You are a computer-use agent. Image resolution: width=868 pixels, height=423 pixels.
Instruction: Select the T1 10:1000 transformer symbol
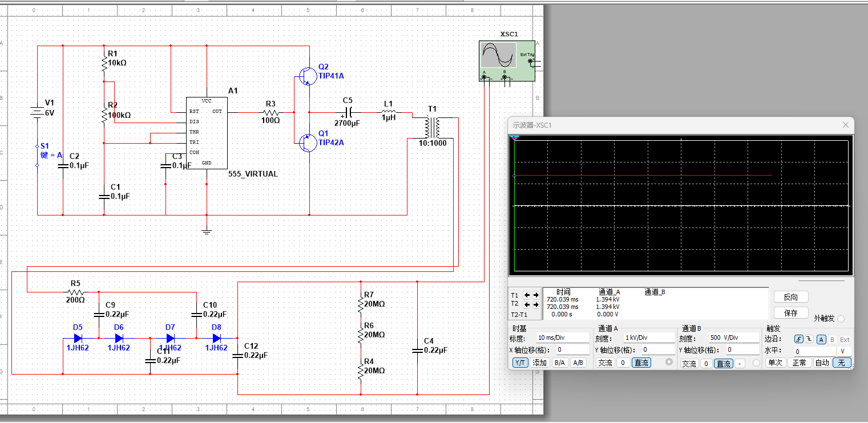point(433,127)
